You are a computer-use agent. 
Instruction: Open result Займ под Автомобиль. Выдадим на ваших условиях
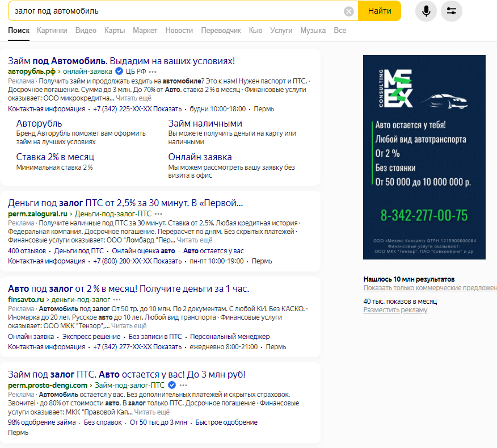[121, 61]
